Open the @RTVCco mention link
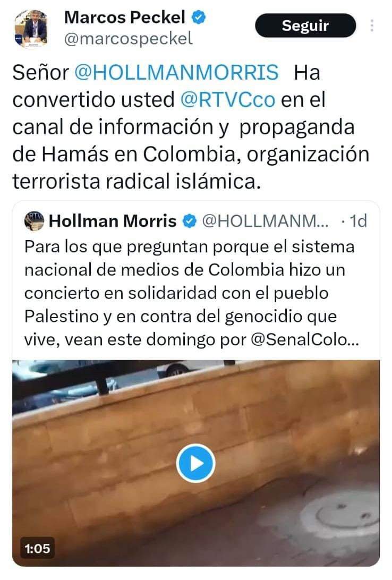Image resolution: width=392 pixels, height=580 pixels. (228, 99)
